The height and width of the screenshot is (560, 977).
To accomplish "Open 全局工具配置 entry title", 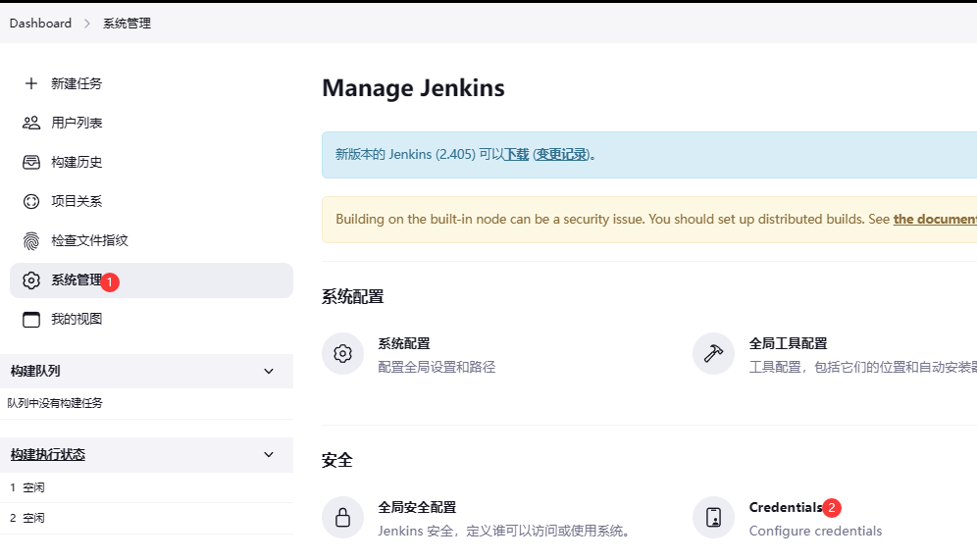I will click(789, 344).
